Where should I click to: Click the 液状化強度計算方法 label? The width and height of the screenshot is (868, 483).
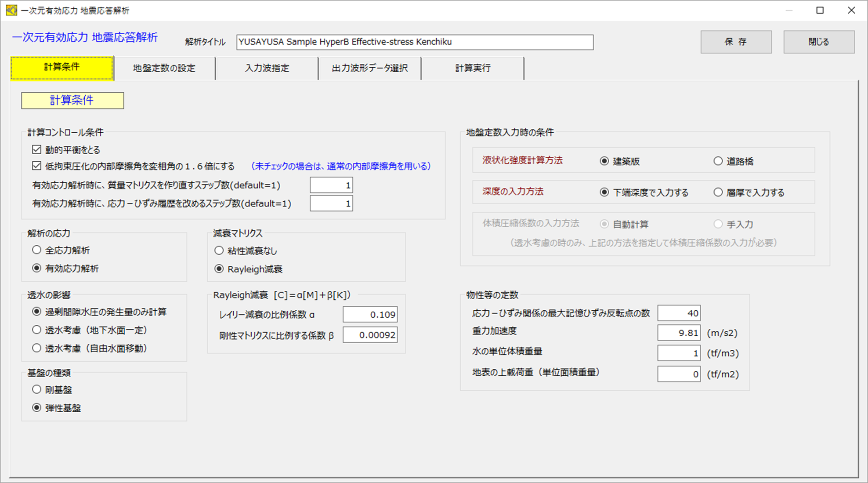(522, 160)
